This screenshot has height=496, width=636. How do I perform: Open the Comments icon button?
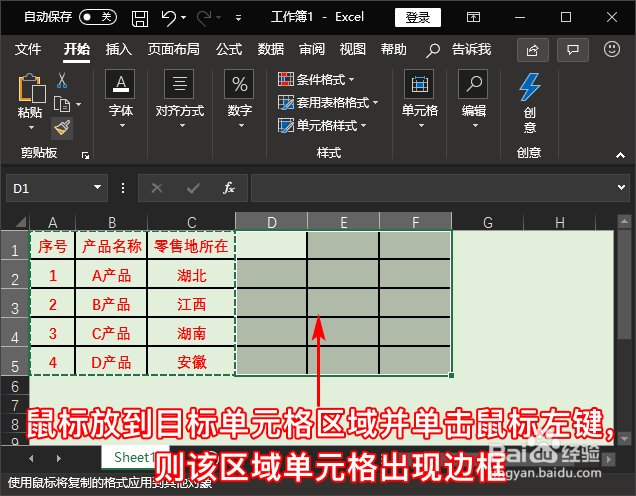[x=573, y=50]
